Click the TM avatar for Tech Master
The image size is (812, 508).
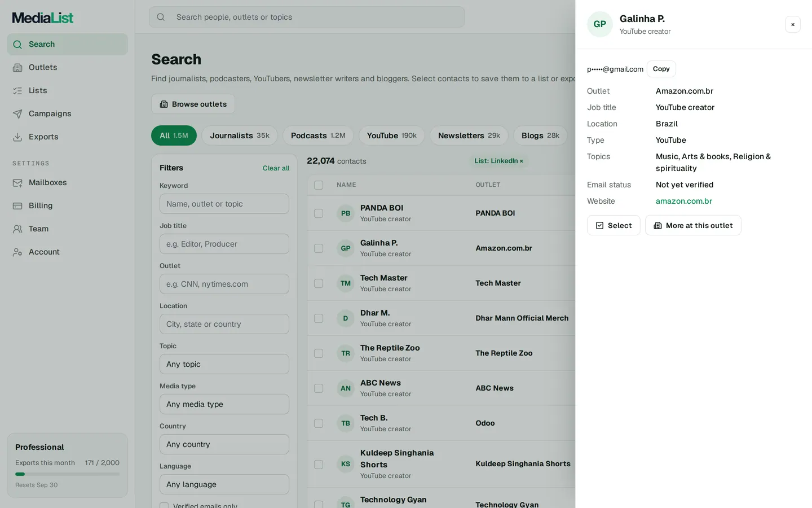click(346, 283)
